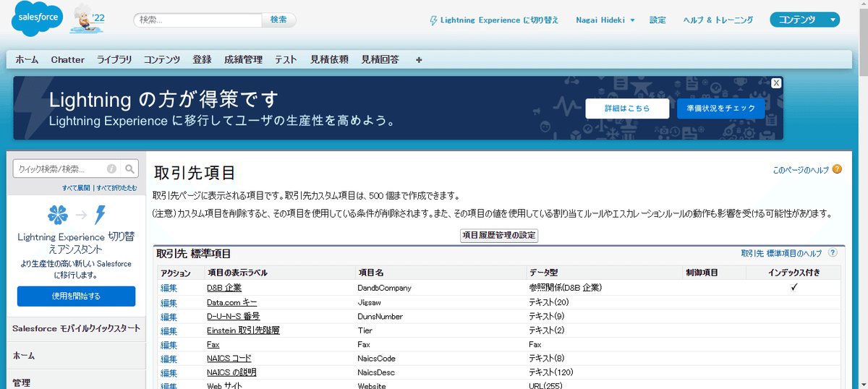This screenshot has height=389, width=868.
Task: Click 編集 for Data.com キー row
Action: 169,302
